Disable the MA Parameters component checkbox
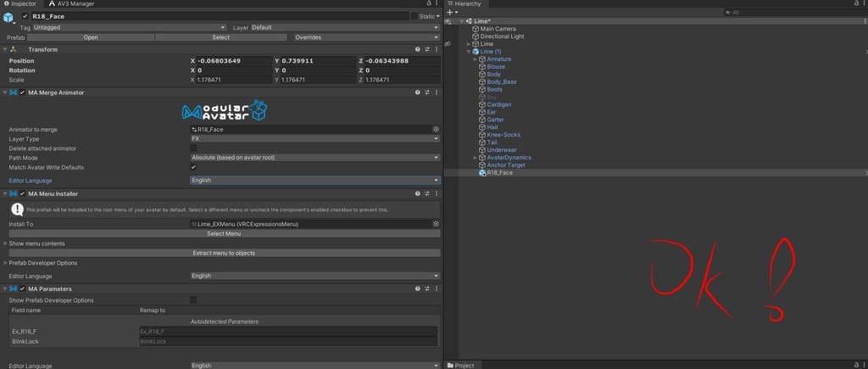The image size is (868, 369). [22, 288]
